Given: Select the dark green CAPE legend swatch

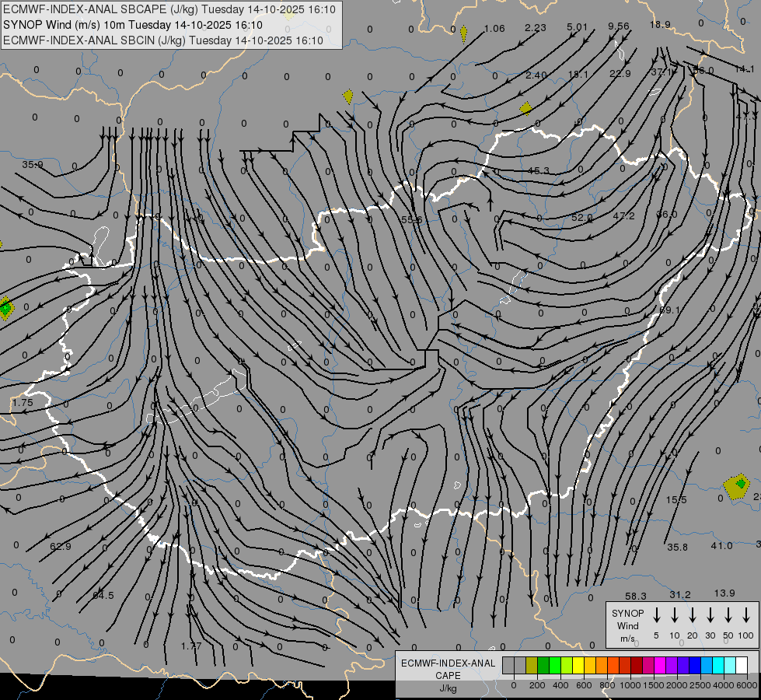Looking at the screenshot, I should click(x=543, y=666).
